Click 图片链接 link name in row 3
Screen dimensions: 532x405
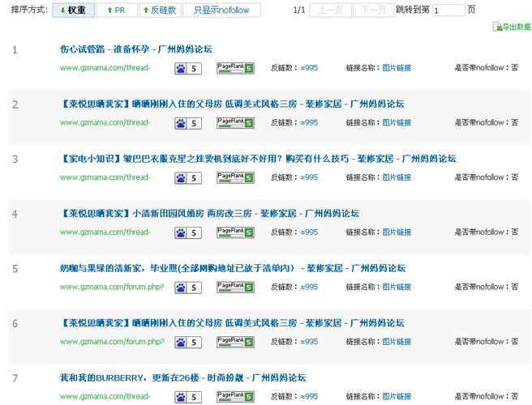397,177
